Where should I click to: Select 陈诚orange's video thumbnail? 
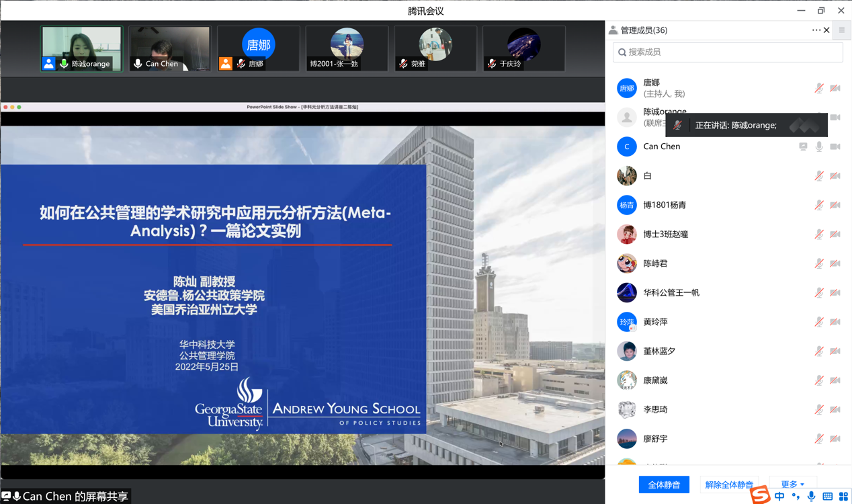click(81, 48)
